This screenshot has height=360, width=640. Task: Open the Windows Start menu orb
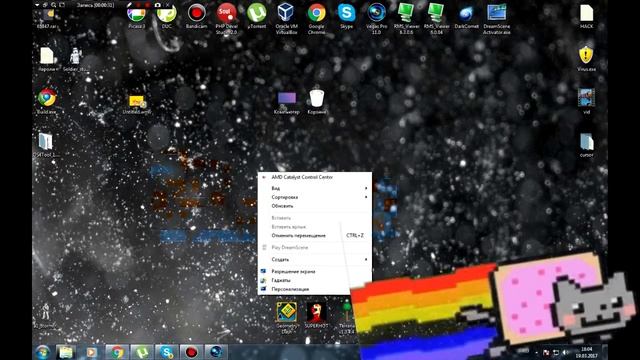coord(43,352)
